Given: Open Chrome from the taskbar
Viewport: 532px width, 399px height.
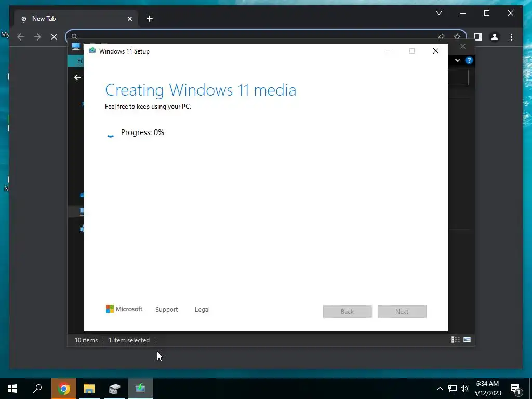Looking at the screenshot, I should (63, 389).
